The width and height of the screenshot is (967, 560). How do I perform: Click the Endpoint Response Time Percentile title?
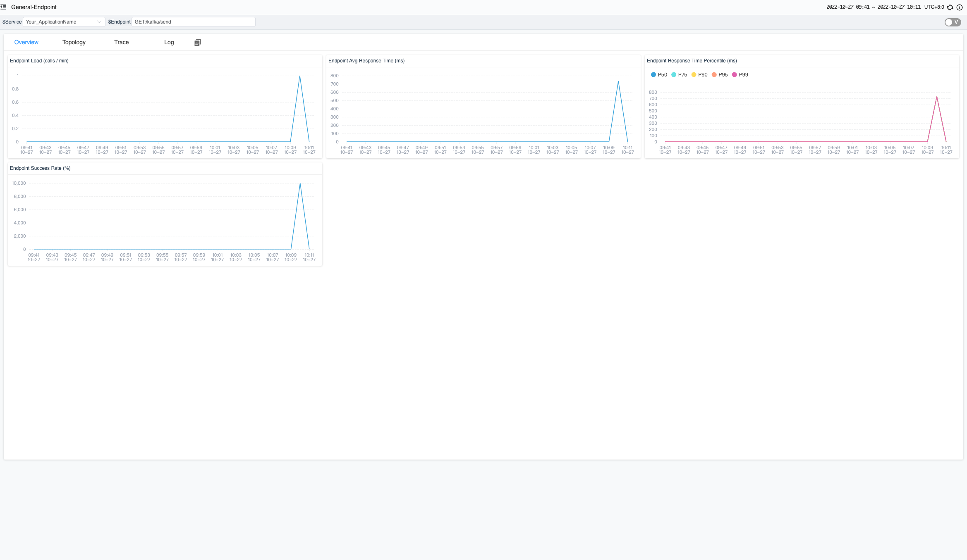[692, 61]
